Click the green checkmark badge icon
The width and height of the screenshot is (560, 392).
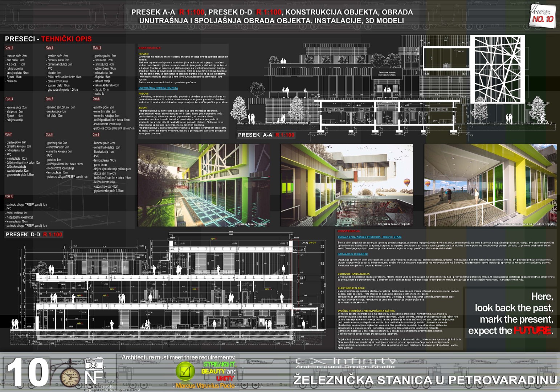185,371
